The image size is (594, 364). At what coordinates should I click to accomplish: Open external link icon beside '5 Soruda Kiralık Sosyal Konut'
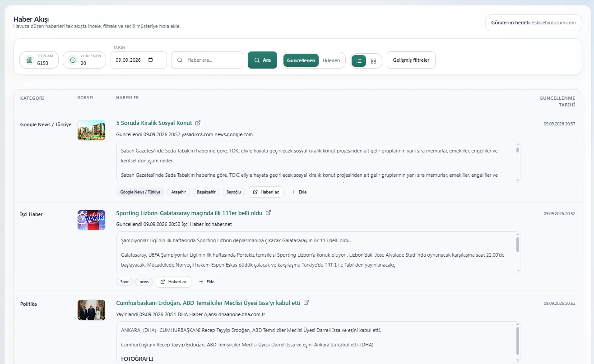[198, 123]
